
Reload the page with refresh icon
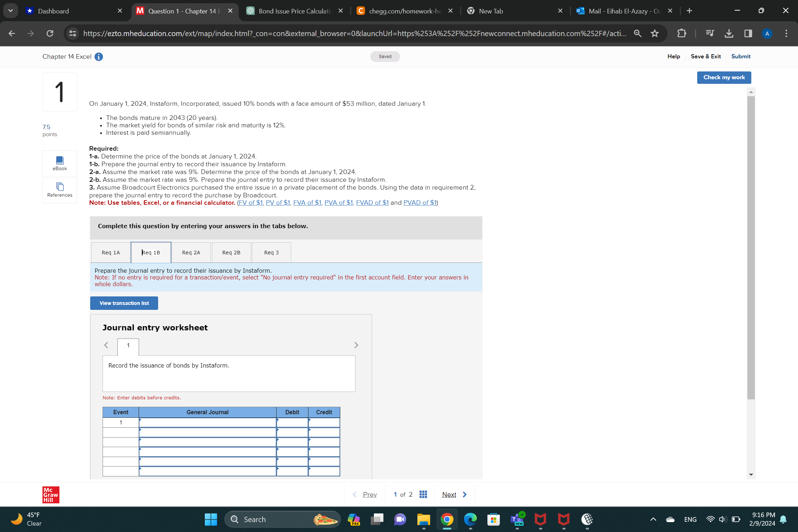(x=50, y=33)
